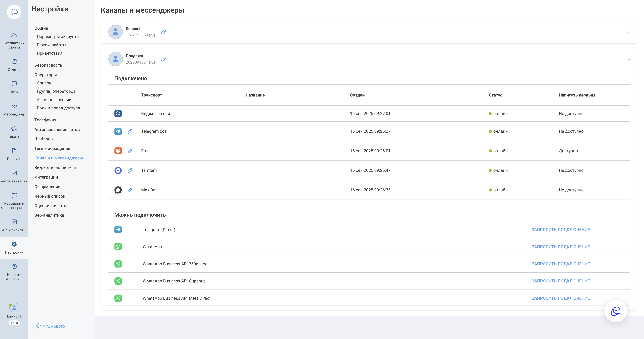The image size is (644, 339).
Task: Click the edit pencil for Telegram бот
Action: 130,131
